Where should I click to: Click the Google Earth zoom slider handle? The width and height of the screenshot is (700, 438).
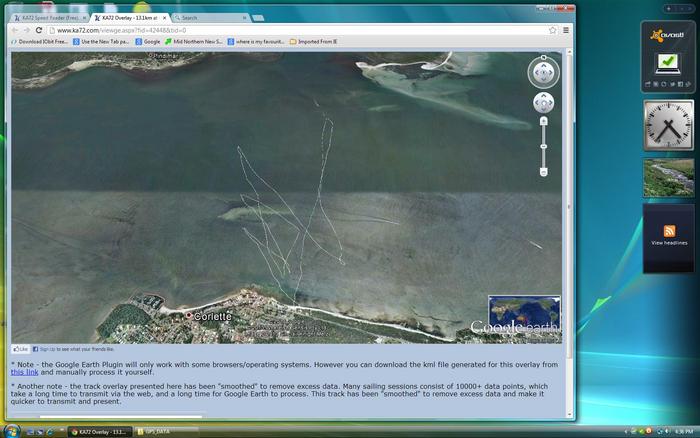[543, 146]
